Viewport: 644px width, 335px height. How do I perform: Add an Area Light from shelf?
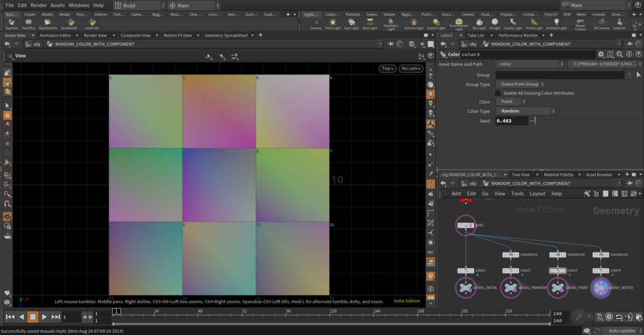[369, 24]
